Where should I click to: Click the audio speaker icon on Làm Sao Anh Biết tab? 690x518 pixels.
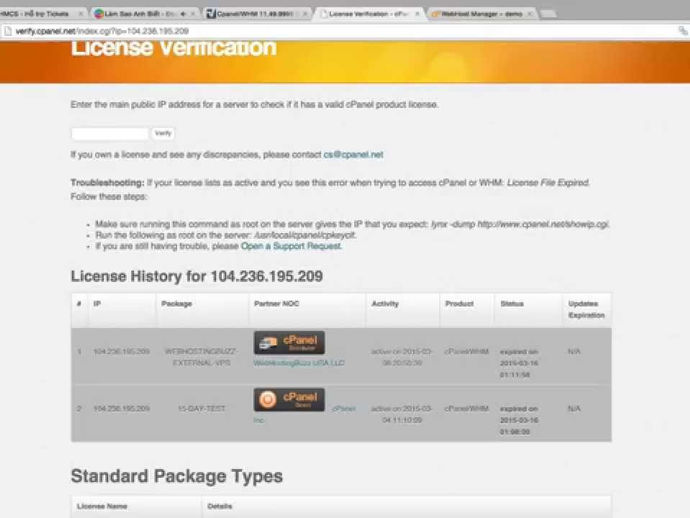click(x=183, y=14)
